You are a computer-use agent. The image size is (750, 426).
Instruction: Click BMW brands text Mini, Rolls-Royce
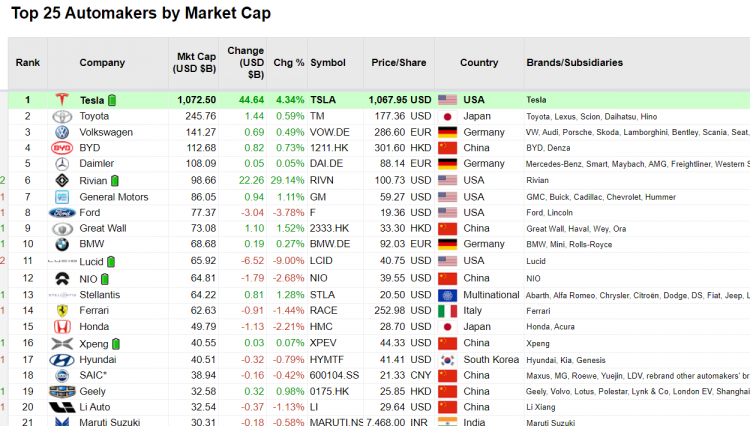click(x=581, y=244)
